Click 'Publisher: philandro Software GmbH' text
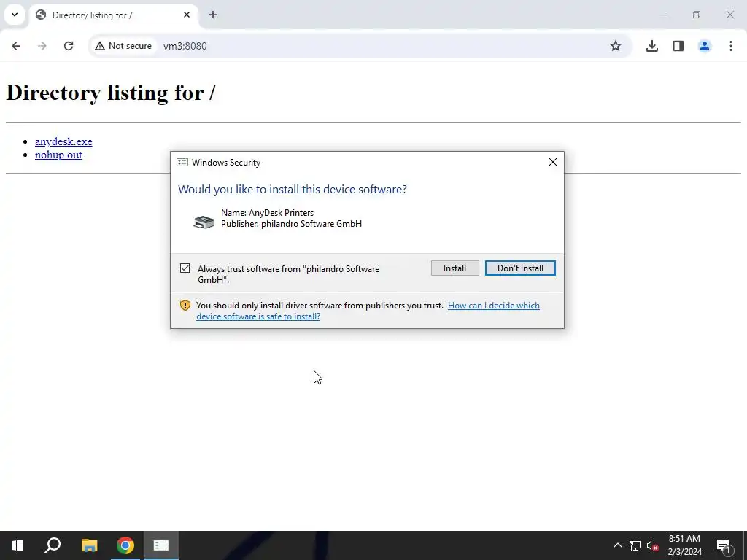 click(291, 224)
